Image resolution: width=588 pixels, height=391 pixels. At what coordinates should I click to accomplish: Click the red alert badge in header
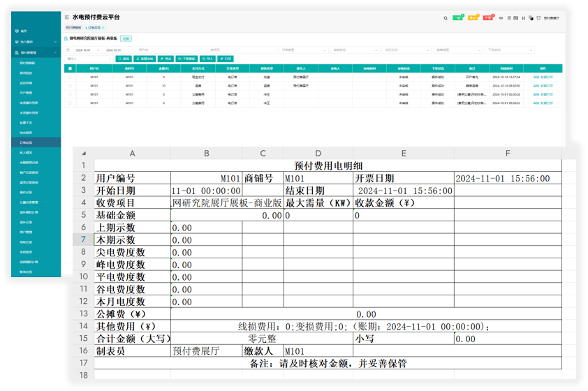coord(487,18)
